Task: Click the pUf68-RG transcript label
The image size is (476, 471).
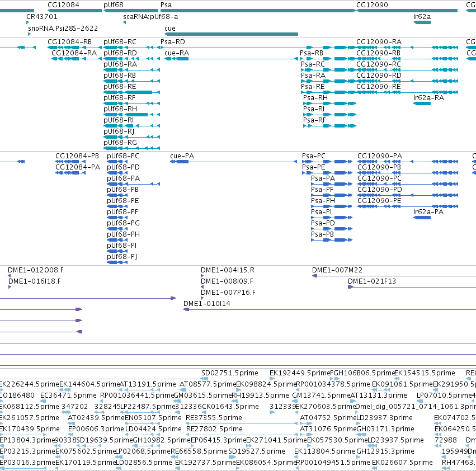Action: (120, 143)
